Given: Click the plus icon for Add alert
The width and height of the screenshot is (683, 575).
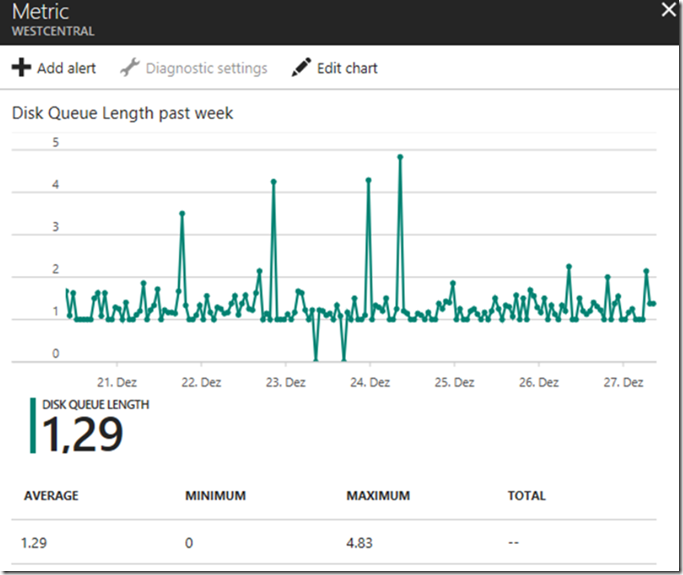Looking at the screenshot, I should click(21, 68).
